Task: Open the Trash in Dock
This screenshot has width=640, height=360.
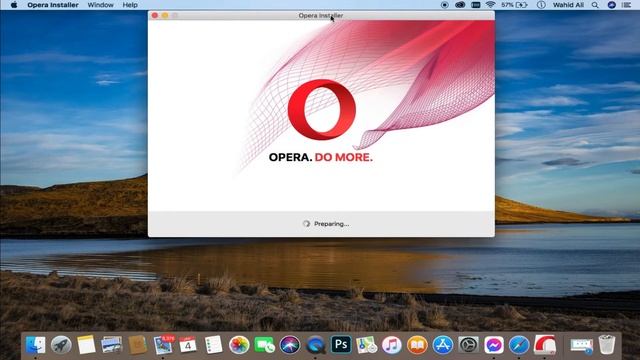Action: pyautogui.click(x=607, y=345)
